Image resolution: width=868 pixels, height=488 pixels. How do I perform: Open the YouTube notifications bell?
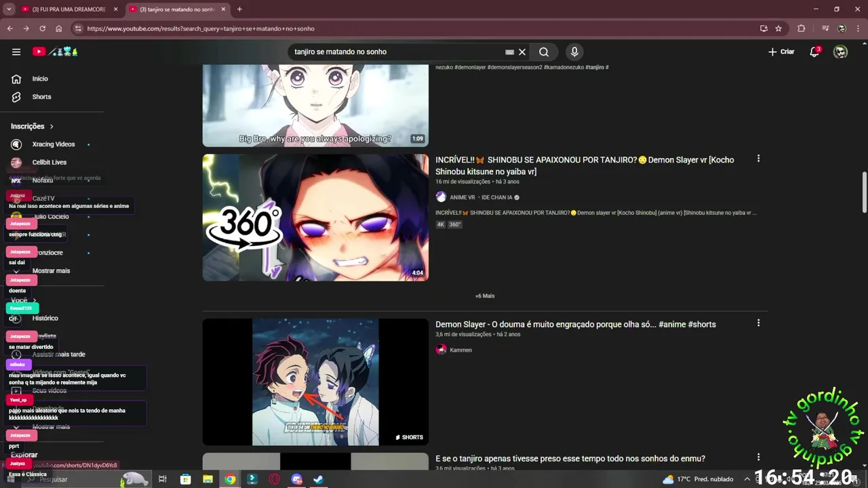(x=815, y=52)
